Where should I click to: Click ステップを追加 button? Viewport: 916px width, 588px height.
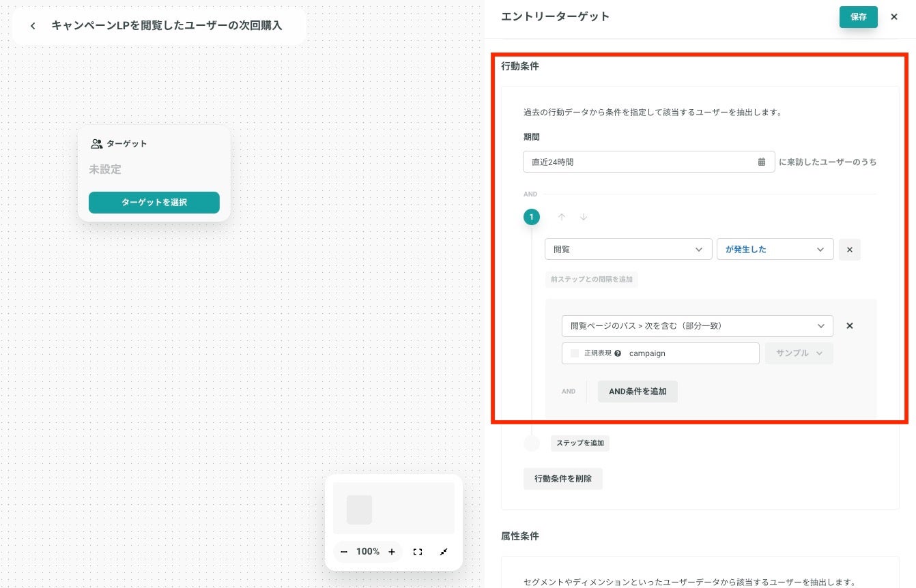(x=579, y=443)
